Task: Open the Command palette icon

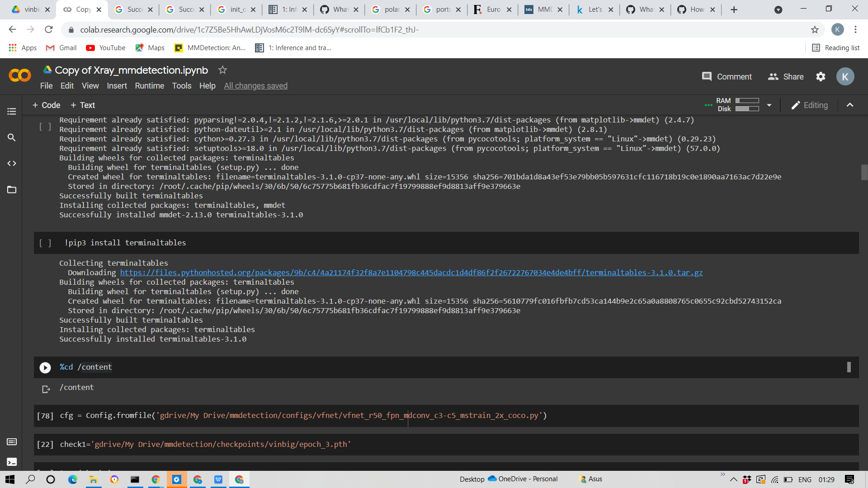Action: (x=11, y=441)
